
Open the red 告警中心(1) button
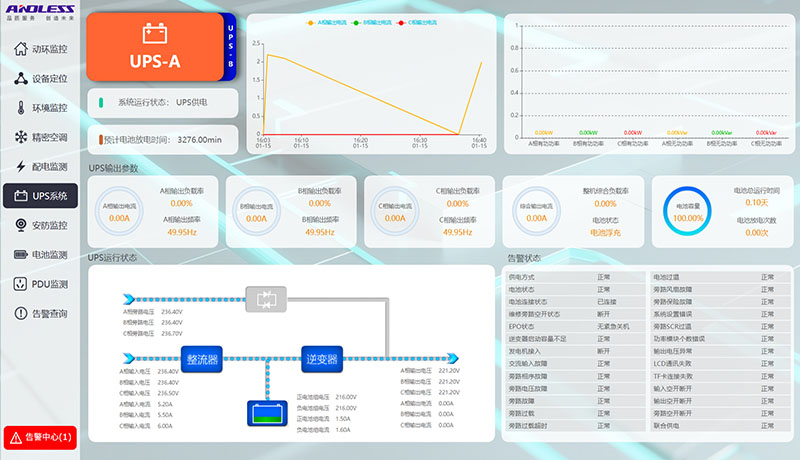(x=39, y=437)
